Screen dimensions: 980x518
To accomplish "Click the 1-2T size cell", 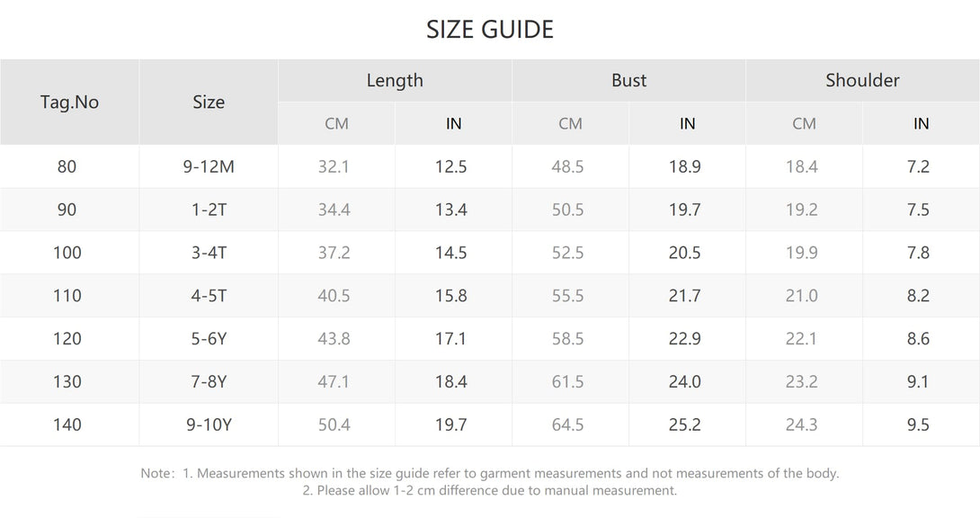I will coord(209,210).
